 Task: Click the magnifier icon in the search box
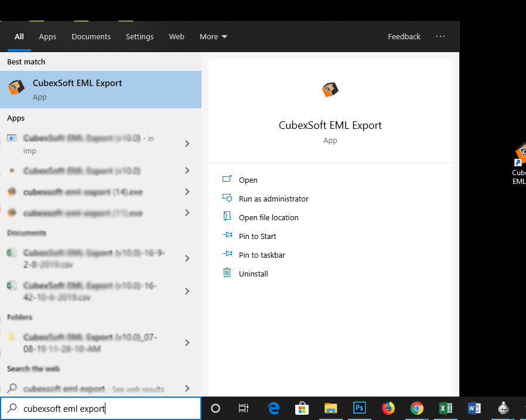coord(12,408)
